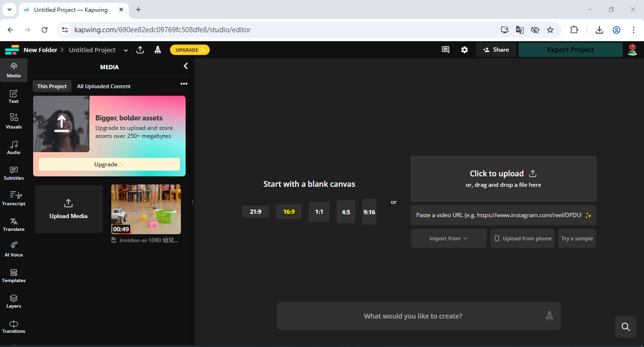Open the AI Voice tool
The width and height of the screenshot is (644, 347).
tap(14, 249)
